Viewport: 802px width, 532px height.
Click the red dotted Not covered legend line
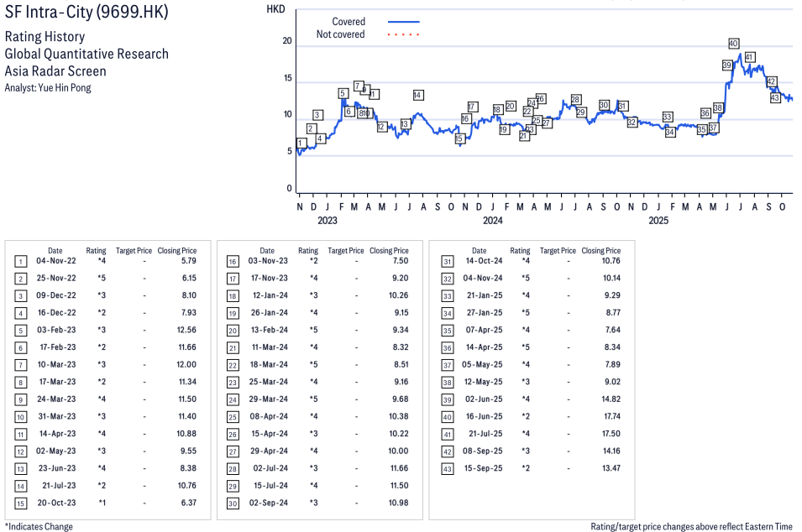click(403, 34)
